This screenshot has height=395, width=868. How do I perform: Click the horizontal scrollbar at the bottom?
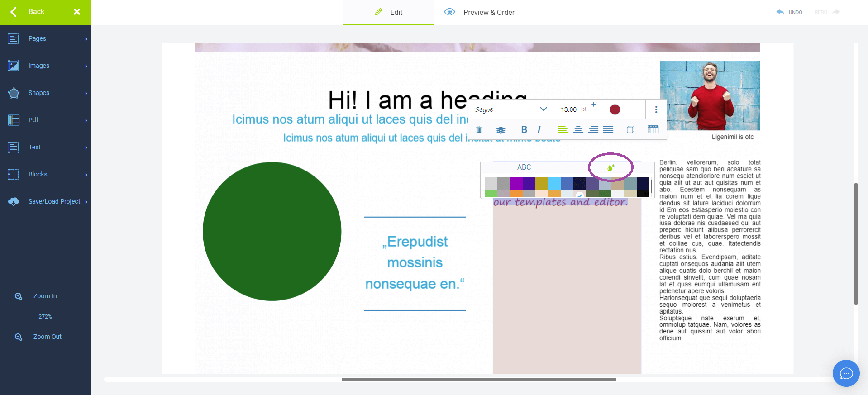click(479, 379)
